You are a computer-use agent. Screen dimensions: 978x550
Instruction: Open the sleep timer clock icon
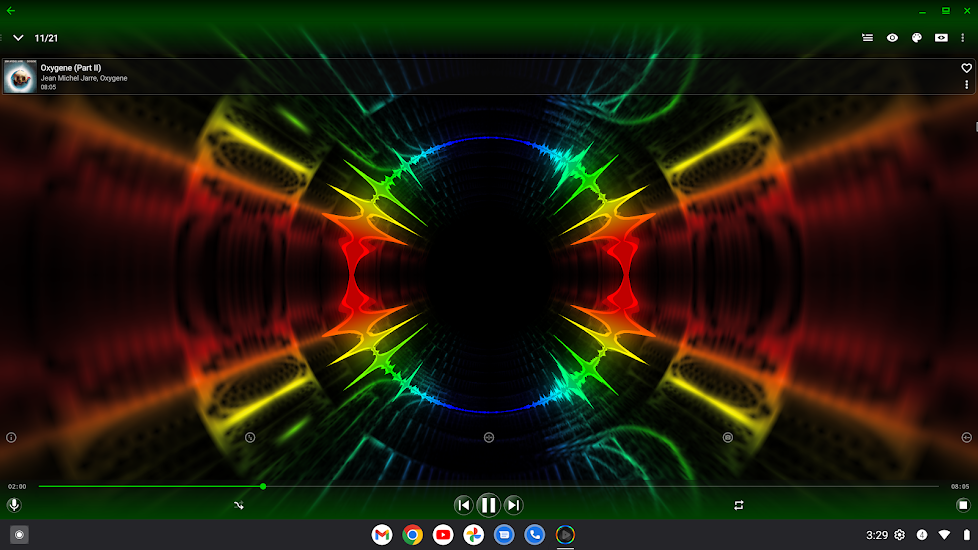pos(250,437)
